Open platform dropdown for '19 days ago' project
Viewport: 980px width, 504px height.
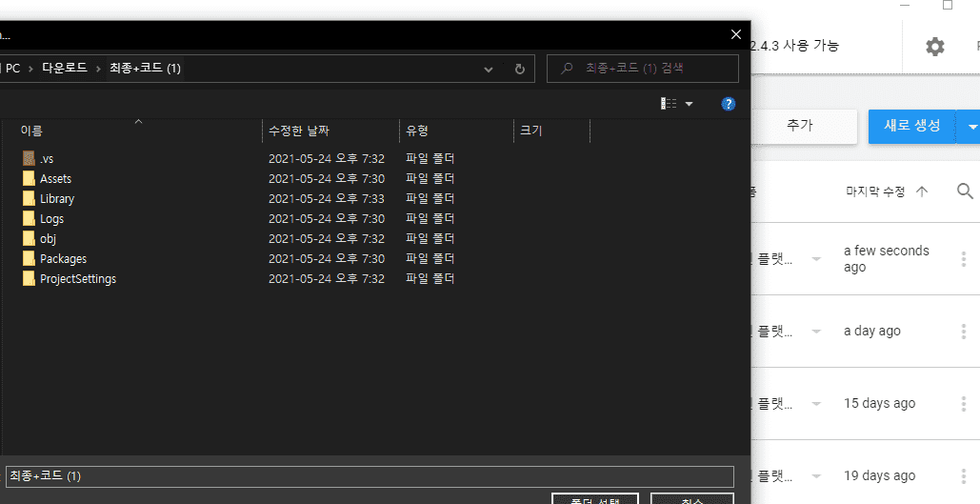pyautogui.click(x=816, y=475)
